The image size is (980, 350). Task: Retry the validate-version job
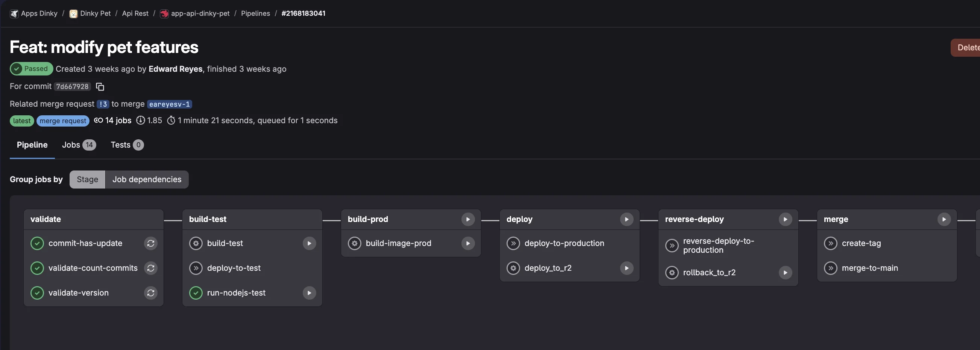click(151, 293)
